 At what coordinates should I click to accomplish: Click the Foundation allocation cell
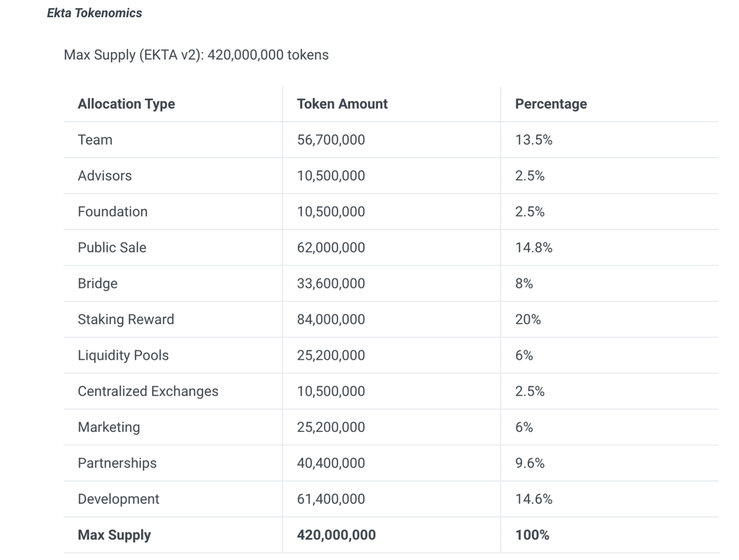pyautogui.click(x=113, y=211)
